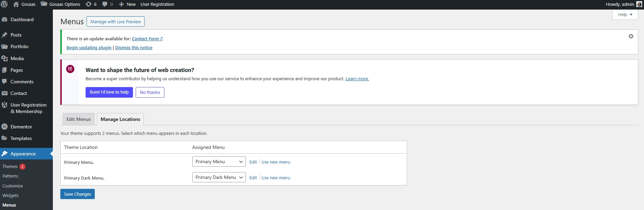Select the Manage Locations tab
The width and height of the screenshot is (644, 210).
pos(120,119)
